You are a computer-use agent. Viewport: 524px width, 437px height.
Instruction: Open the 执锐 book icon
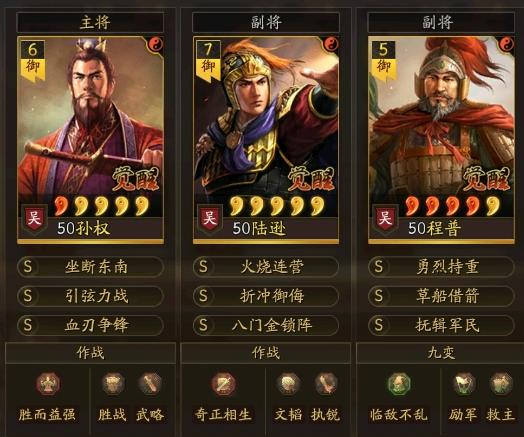click(325, 384)
